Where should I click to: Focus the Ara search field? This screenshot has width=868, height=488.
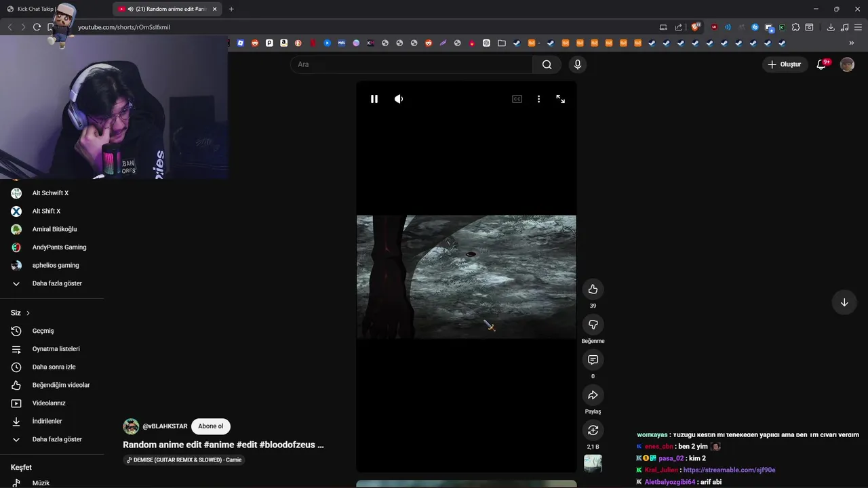[412, 64]
